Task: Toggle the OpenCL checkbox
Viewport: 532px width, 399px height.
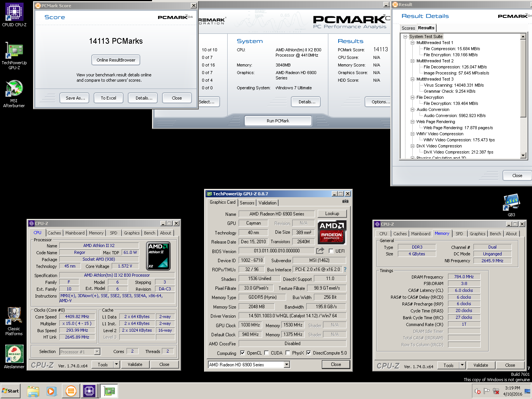Action: 242,353
